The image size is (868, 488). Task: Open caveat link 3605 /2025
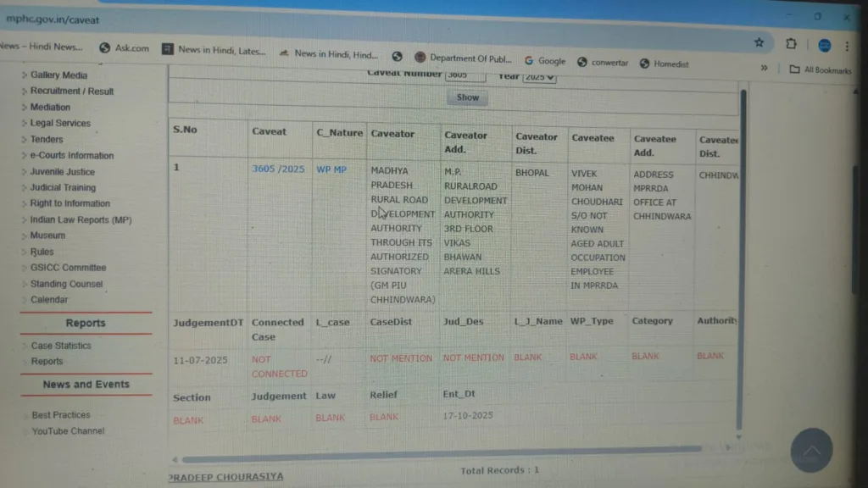pos(278,169)
